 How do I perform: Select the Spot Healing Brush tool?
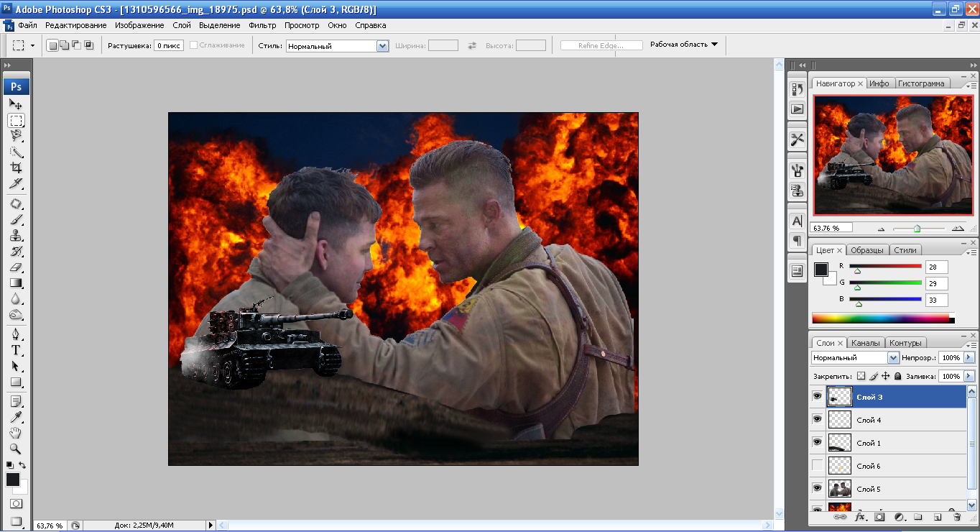(16, 204)
